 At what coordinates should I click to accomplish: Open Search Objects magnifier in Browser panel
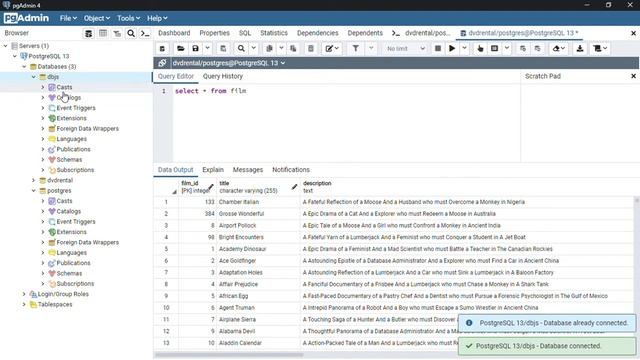coord(131,33)
